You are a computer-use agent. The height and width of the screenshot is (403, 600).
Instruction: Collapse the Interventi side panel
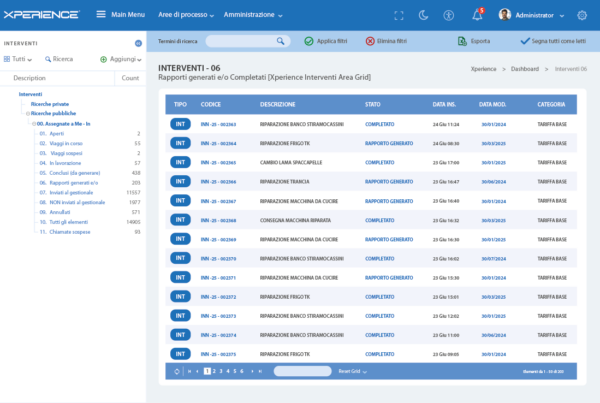(137, 43)
